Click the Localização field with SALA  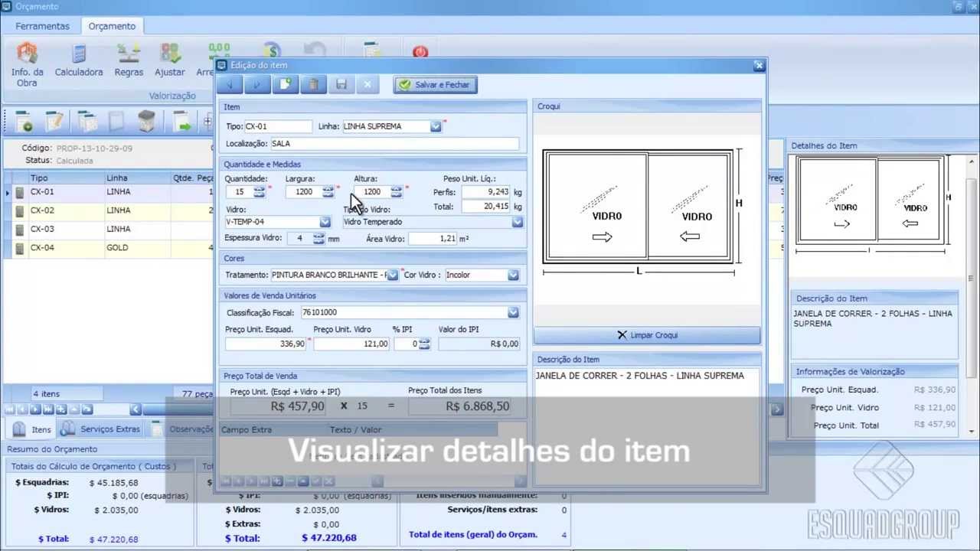(x=394, y=143)
